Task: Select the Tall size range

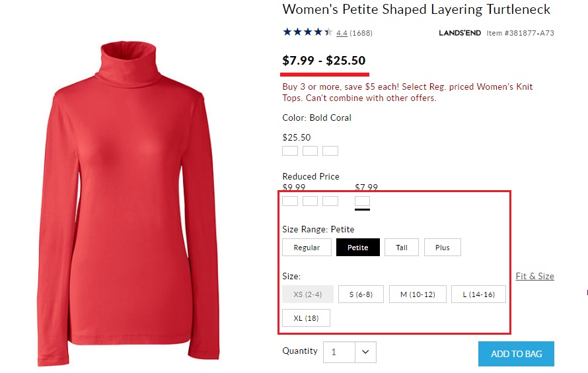Action: pyautogui.click(x=402, y=248)
